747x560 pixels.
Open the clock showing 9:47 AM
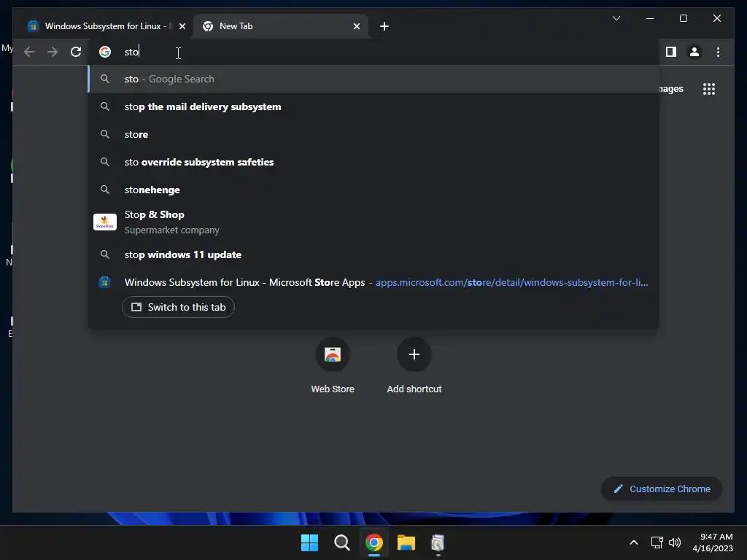click(713, 542)
